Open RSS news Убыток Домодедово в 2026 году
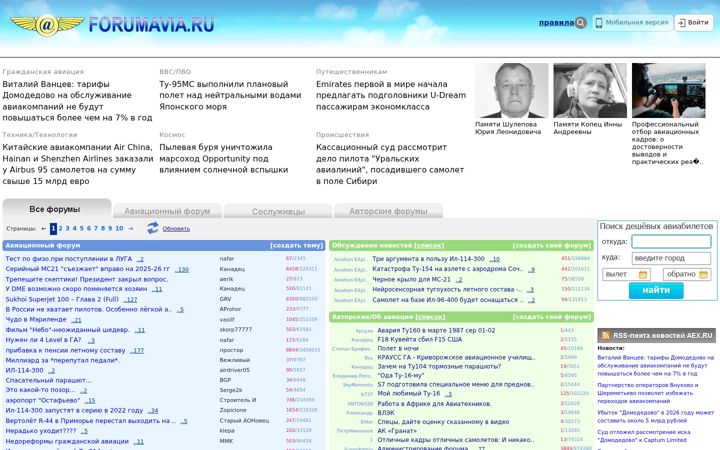The image size is (720, 450). [656, 416]
